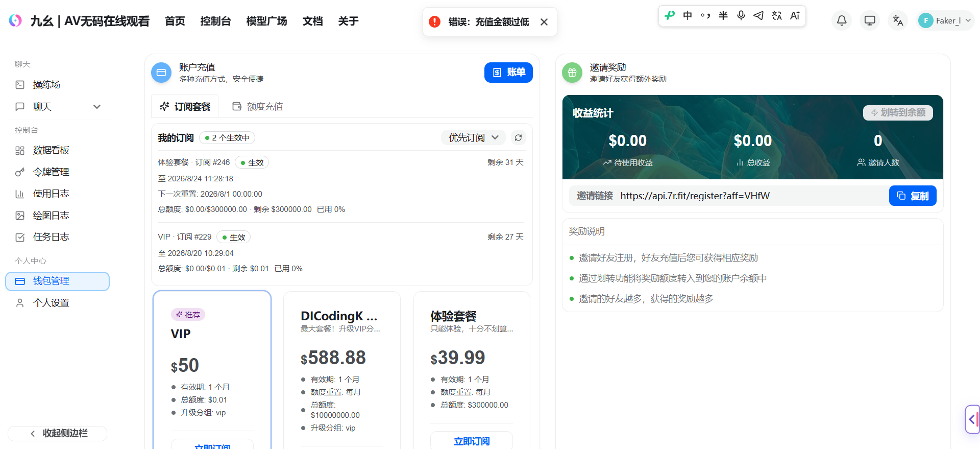Click the monitor theme icon

[870, 20]
